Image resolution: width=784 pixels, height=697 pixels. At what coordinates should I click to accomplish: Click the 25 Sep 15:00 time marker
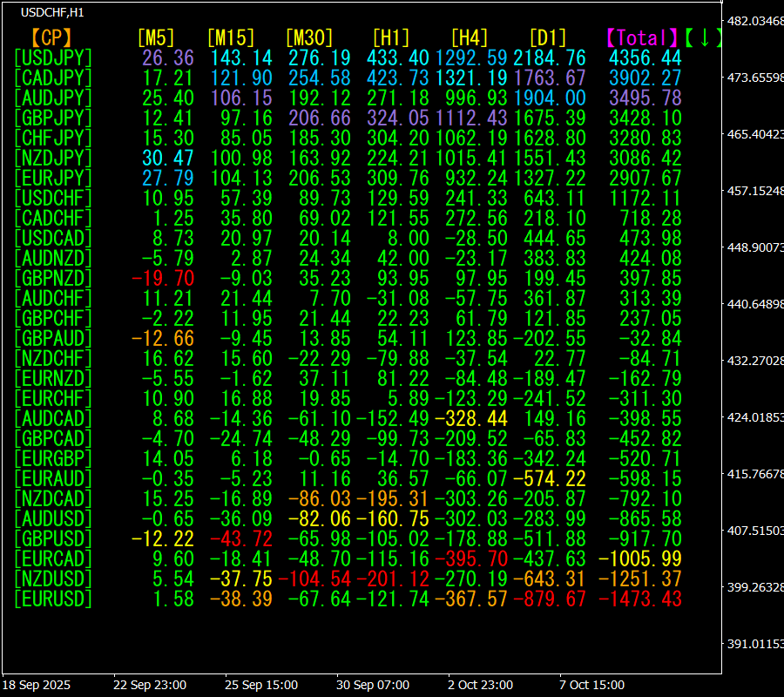point(261,685)
